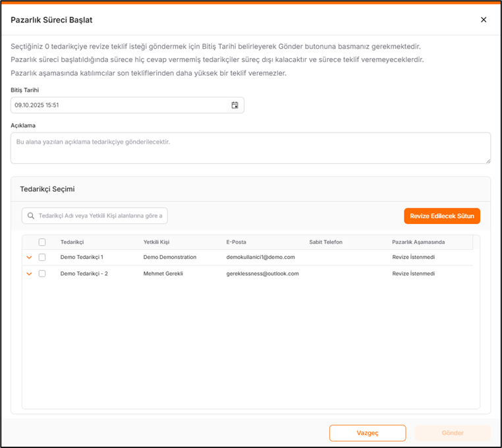This screenshot has height=448, width=502.
Task: Open the calendar picker for Bitiş Tarihi
Action: click(235, 105)
